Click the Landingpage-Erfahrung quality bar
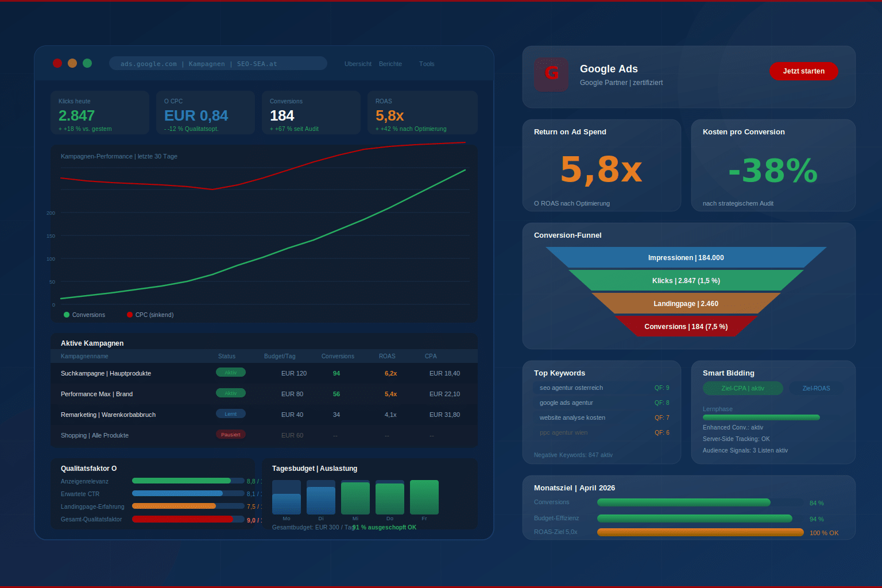 188,506
